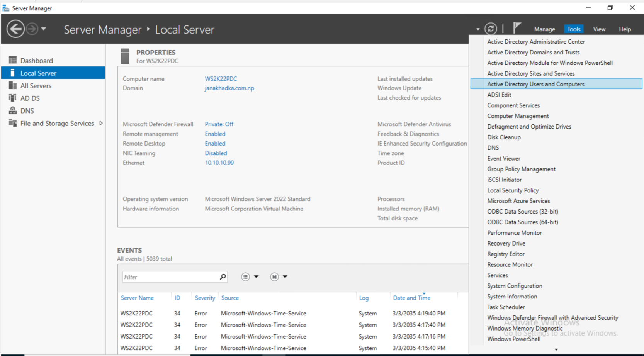This screenshot has width=644, height=356.
Task: Click the Tools menu scroll-down arrow
Action: click(x=556, y=349)
